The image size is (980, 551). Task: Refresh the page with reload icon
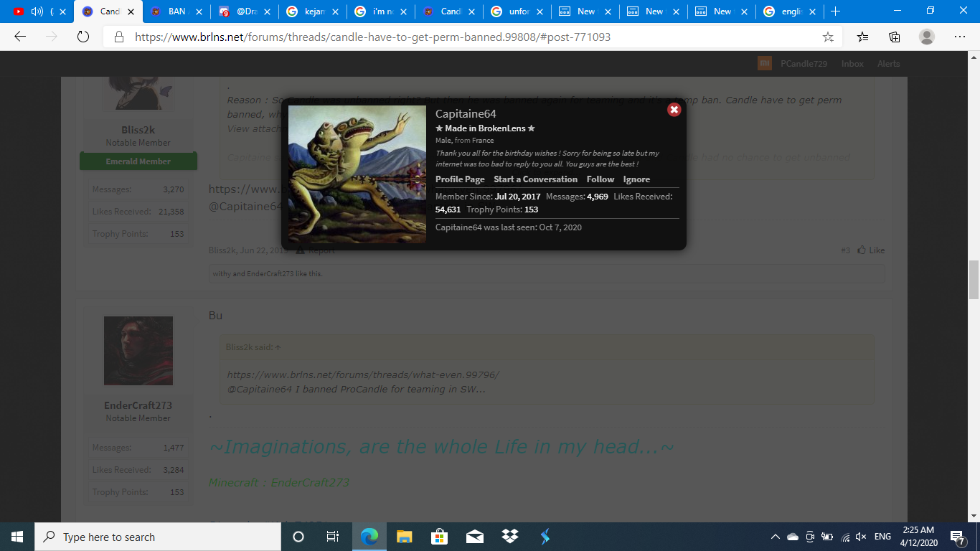click(x=83, y=37)
